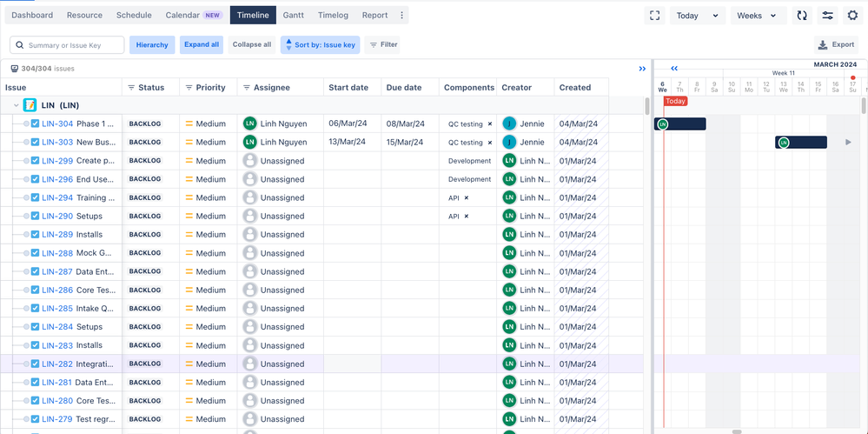The height and width of the screenshot is (434, 868).
Task: Click the issue table vertical scrollbar
Action: click(647, 105)
